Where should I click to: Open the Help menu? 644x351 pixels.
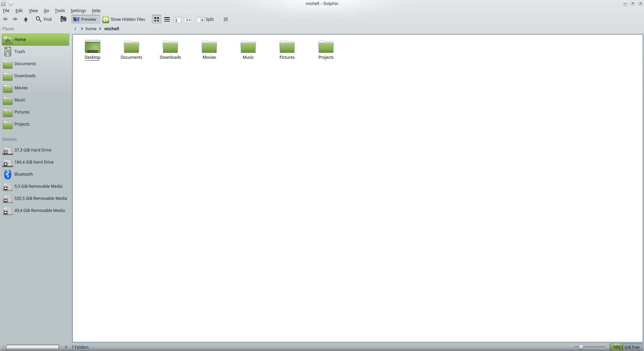pyautogui.click(x=96, y=10)
